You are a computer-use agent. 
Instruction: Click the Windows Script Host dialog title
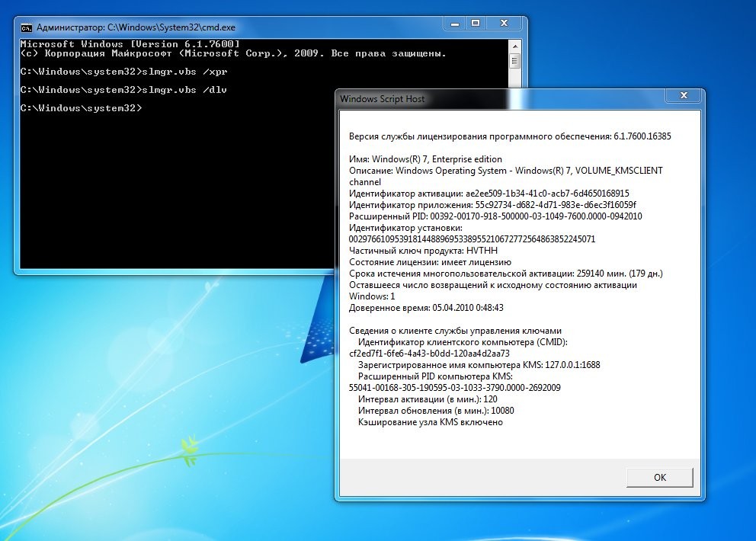click(383, 99)
